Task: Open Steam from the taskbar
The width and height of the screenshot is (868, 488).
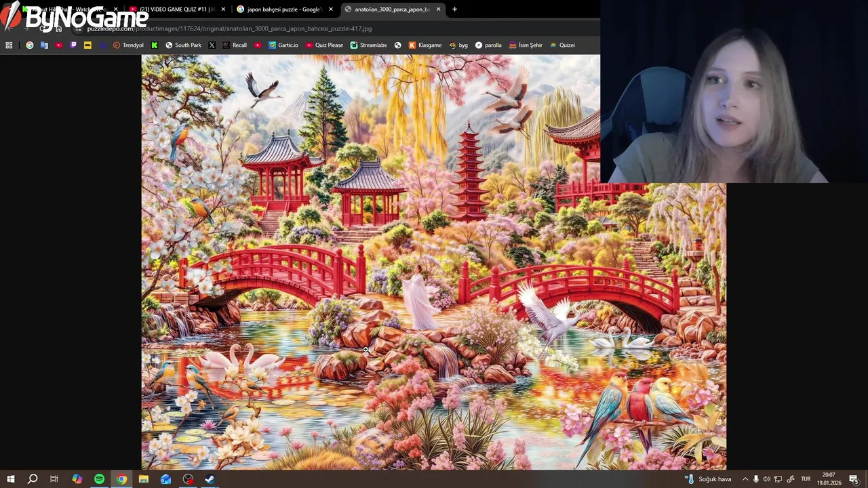Action: point(210,479)
